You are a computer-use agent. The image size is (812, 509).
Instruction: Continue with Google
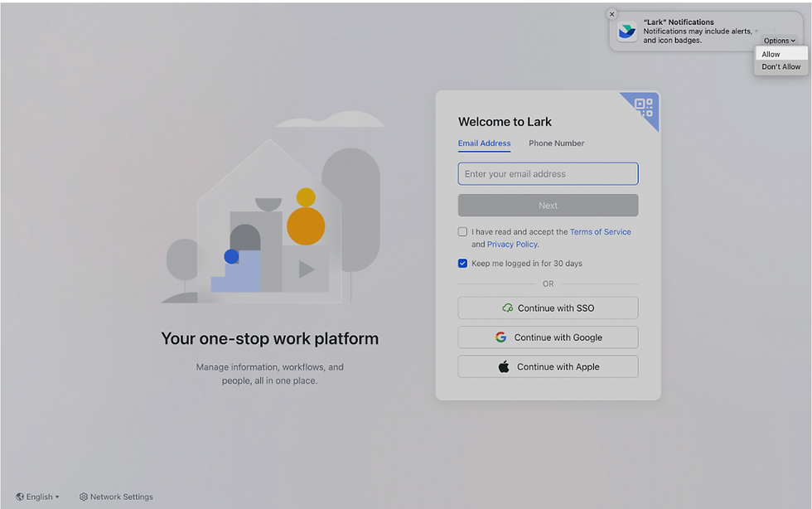[548, 337]
